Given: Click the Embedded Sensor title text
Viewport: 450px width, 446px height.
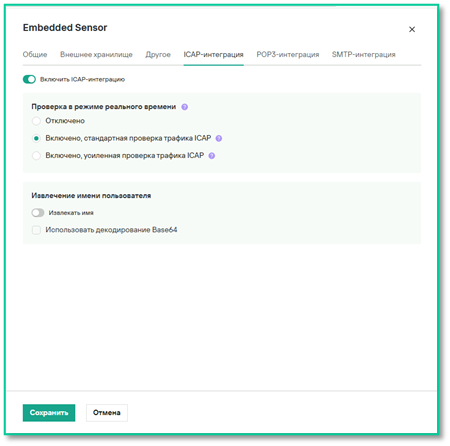Looking at the screenshot, I should (65, 28).
